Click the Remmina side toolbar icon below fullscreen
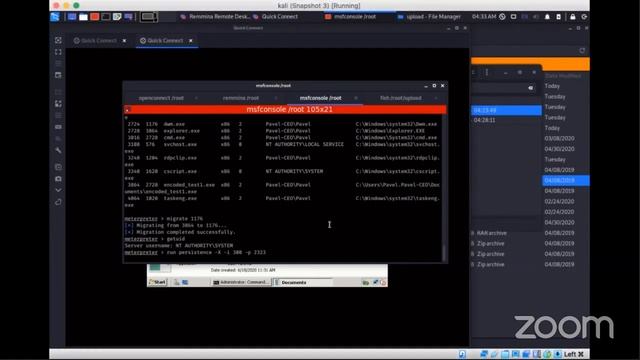 (58, 63)
